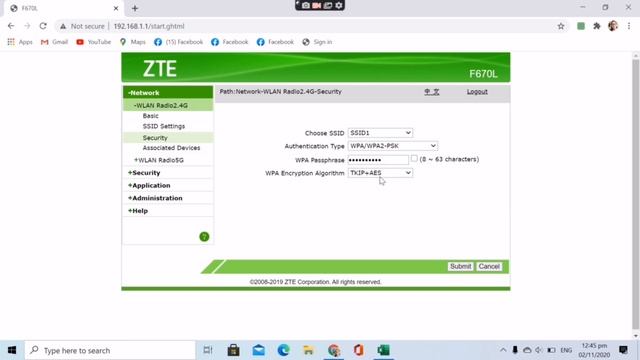The height and width of the screenshot is (360, 640).
Task: Switch to Chrome on the taskbar
Action: tap(333, 350)
